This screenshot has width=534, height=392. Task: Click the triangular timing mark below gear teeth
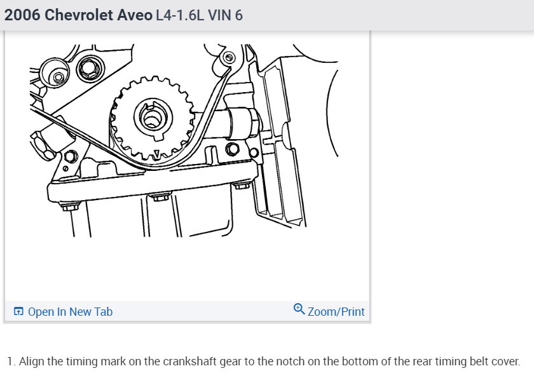coord(156,154)
